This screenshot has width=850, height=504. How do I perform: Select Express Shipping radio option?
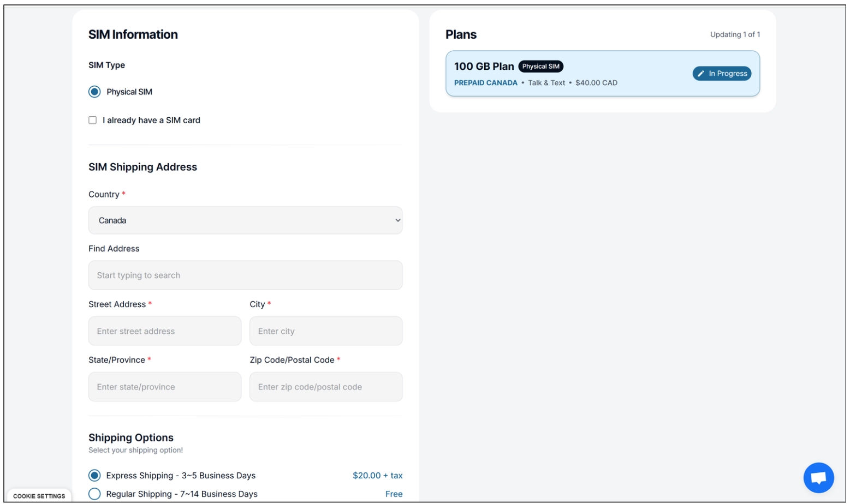pos(94,476)
